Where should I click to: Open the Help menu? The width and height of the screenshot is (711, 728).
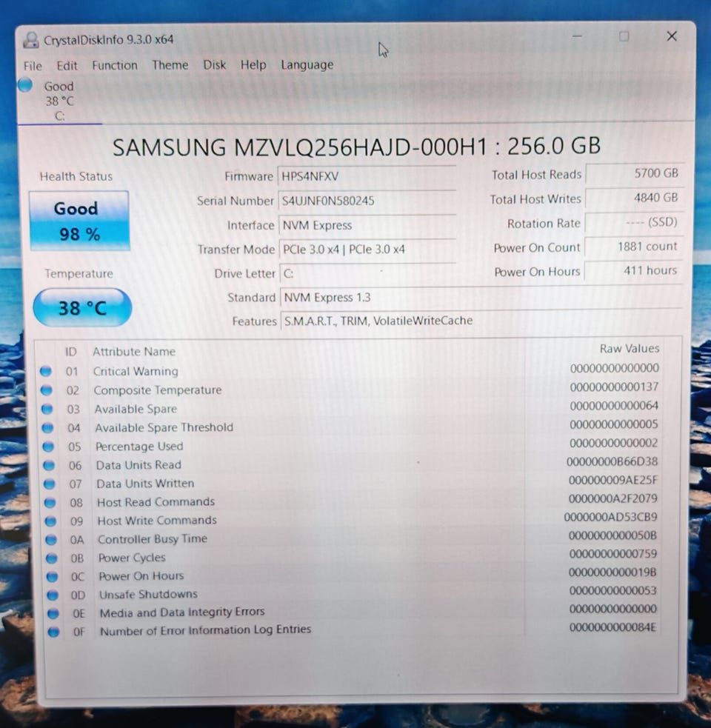253,64
